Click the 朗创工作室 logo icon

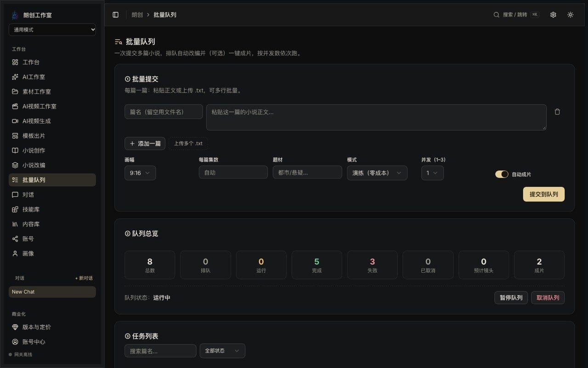click(x=15, y=15)
